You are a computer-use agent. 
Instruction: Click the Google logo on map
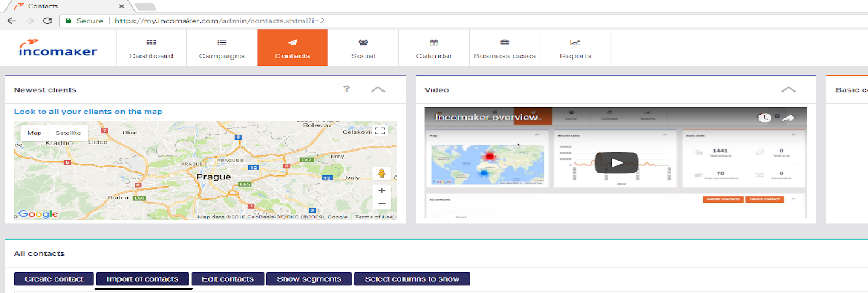click(x=38, y=214)
